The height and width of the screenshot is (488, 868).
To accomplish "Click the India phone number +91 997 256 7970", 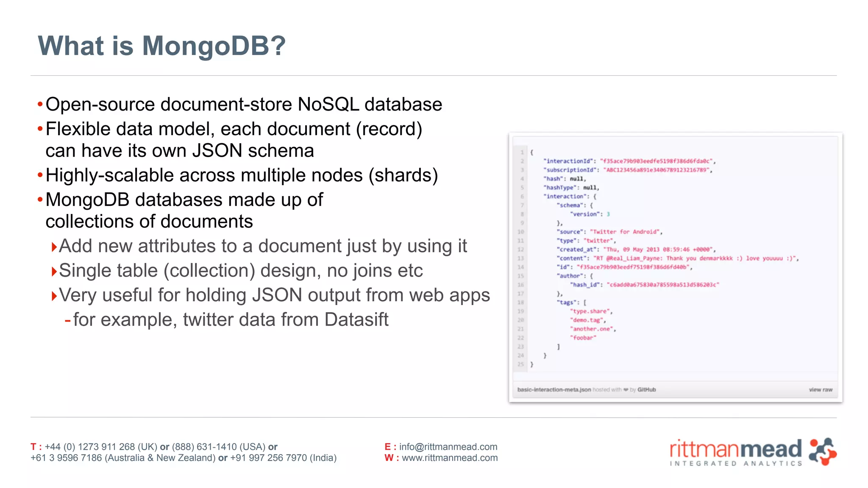I will 269,458.
